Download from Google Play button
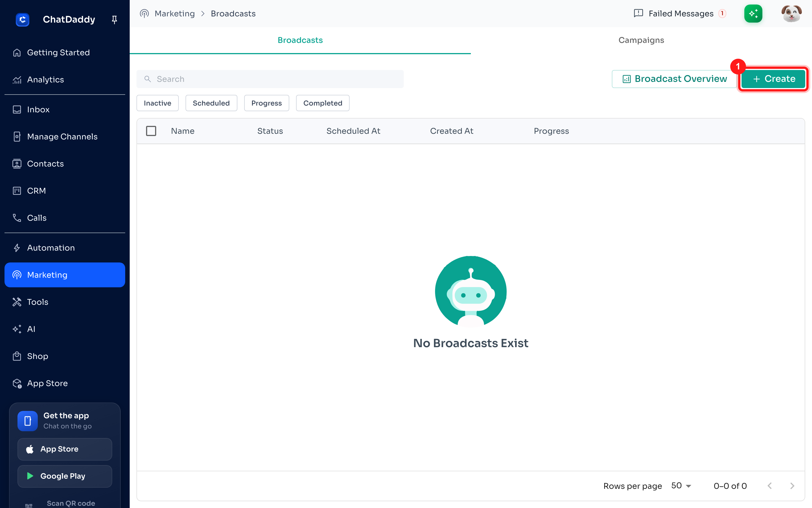This screenshot has width=812, height=508. tap(65, 476)
